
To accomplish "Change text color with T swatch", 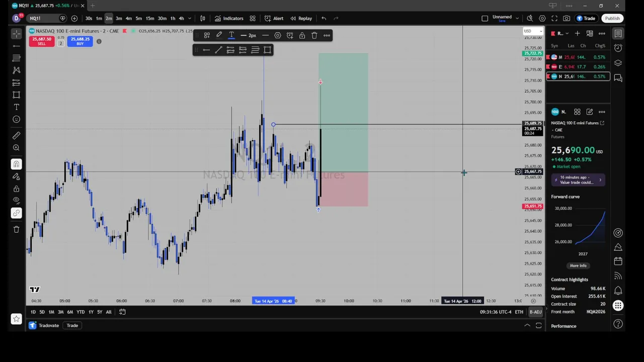I will point(231,35).
